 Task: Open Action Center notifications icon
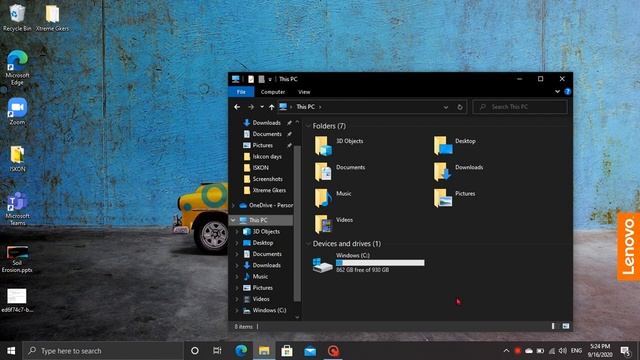pos(625,351)
